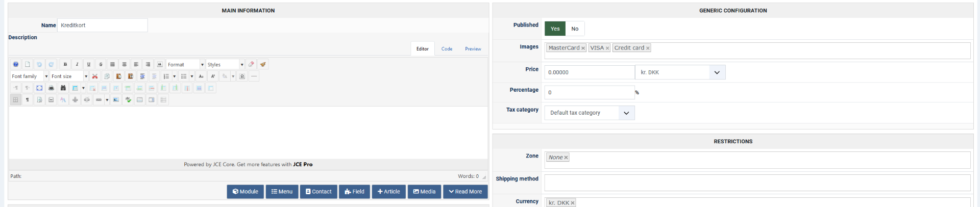Click the spellcheck icon
Viewport: 980px width, 207px height.
click(128, 99)
